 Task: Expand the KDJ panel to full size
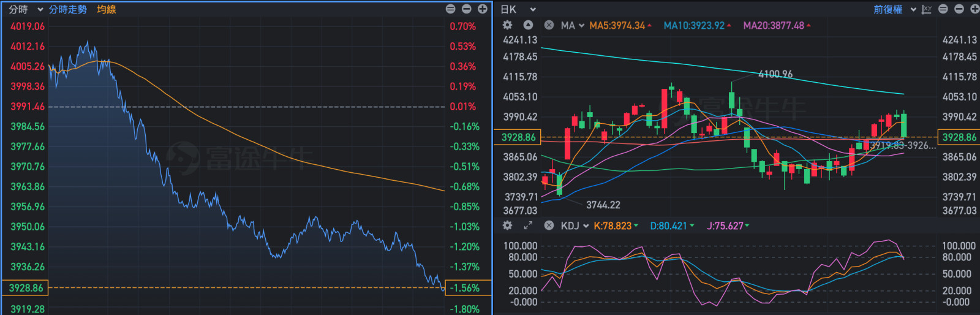pos(528,226)
